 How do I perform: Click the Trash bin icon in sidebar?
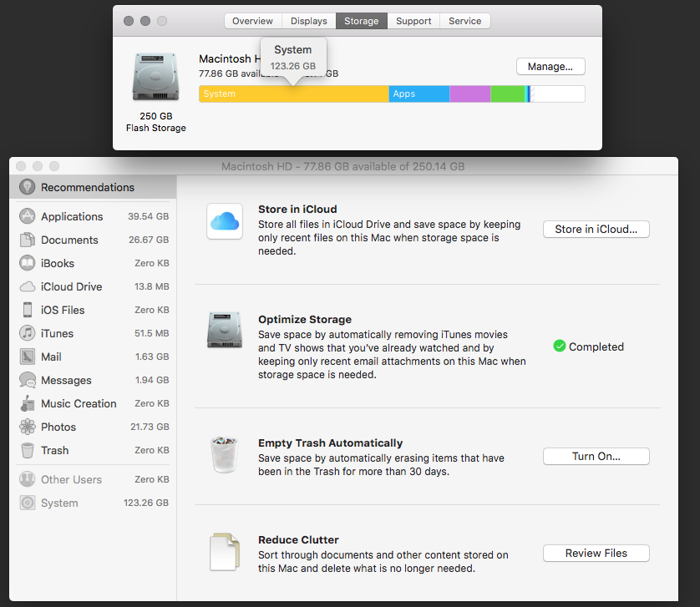[x=28, y=450]
